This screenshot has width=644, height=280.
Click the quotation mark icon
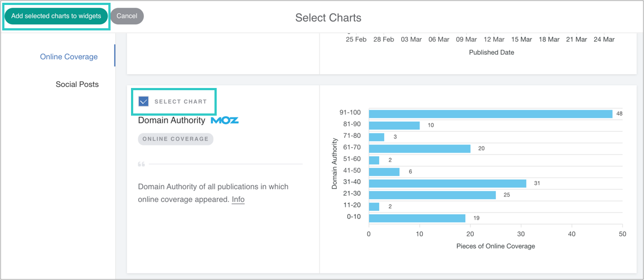(142, 164)
